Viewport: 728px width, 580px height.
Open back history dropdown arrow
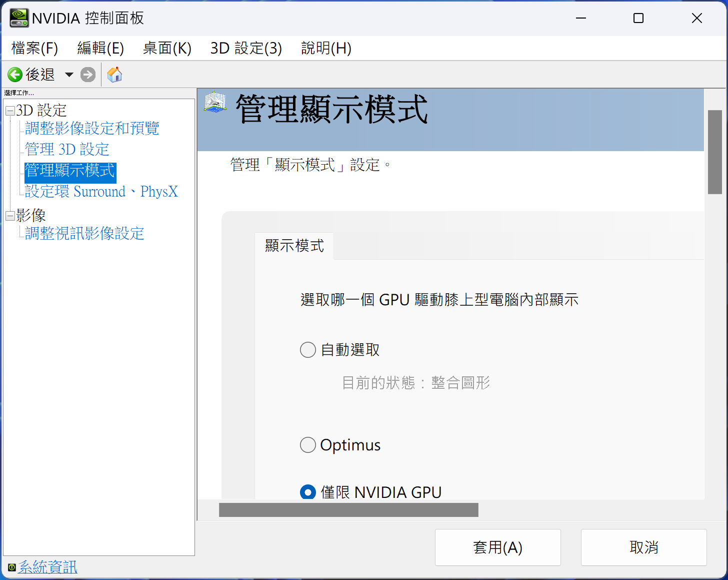coord(69,75)
